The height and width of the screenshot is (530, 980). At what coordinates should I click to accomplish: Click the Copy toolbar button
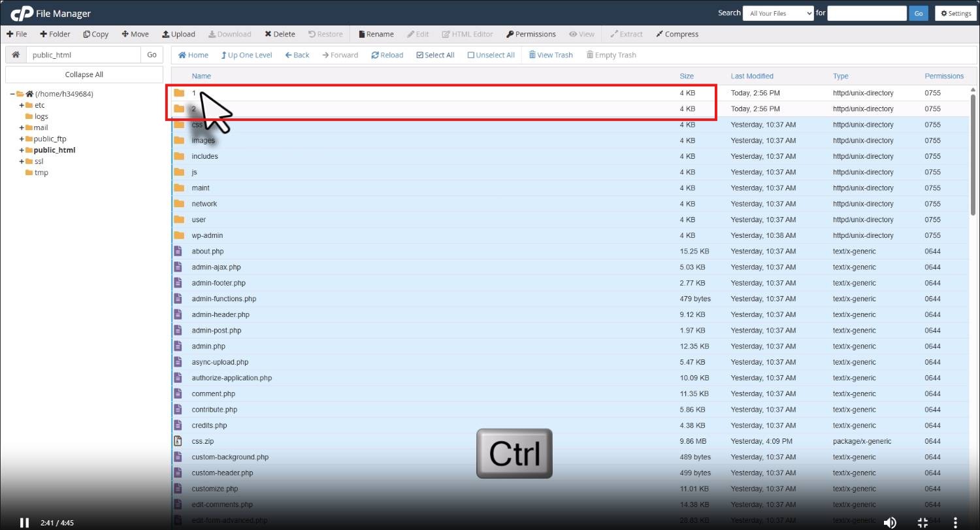coord(96,34)
